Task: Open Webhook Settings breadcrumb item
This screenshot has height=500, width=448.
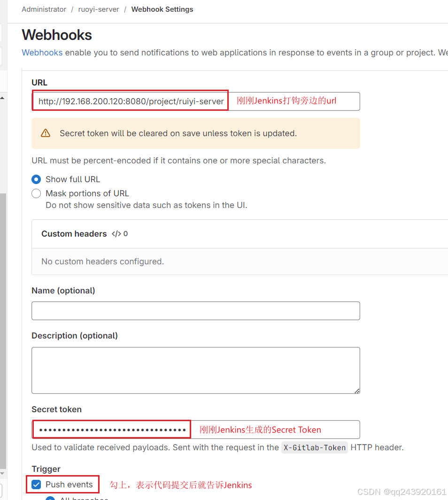Action: pyautogui.click(x=162, y=9)
